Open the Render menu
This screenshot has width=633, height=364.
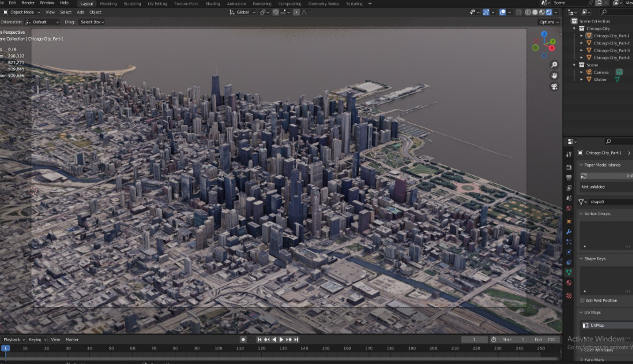click(28, 3)
